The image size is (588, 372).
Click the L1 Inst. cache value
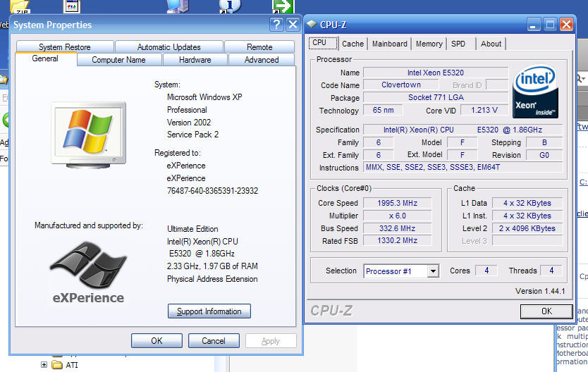point(527,216)
